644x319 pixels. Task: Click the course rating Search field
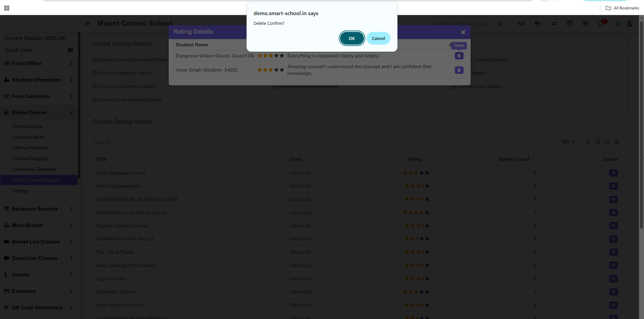123,142
